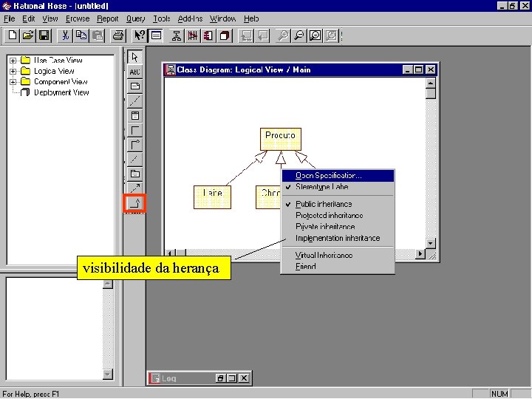
Task: Choose the ABC text box tool
Action: (x=134, y=72)
